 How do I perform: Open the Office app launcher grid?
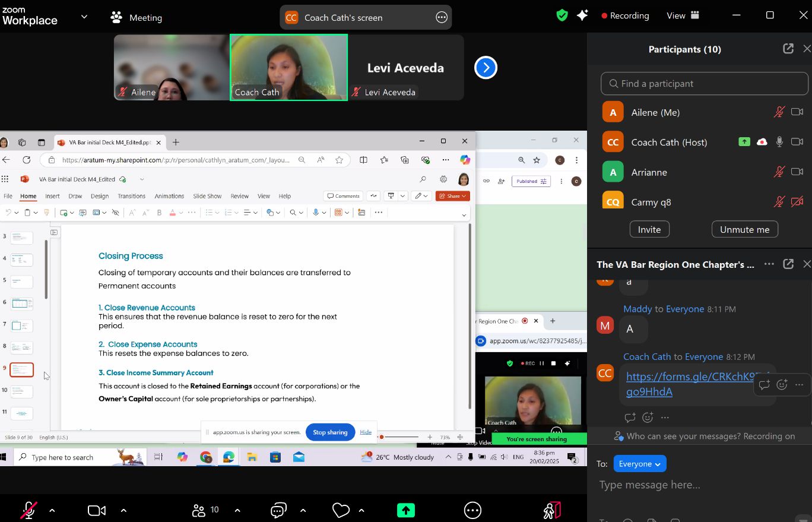5,179
